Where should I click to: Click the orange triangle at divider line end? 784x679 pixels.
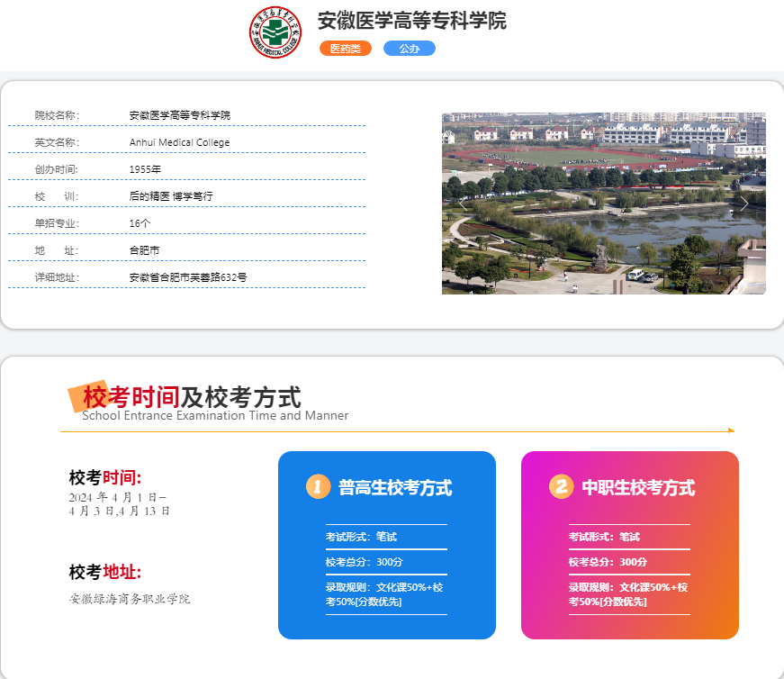pos(731,430)
